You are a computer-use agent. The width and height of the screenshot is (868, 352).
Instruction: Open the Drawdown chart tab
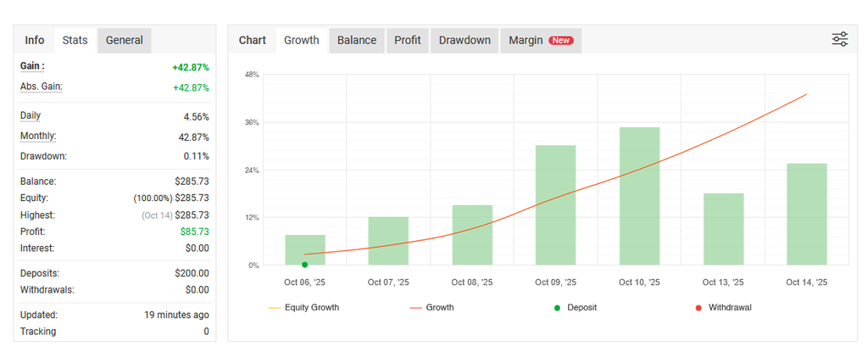pos(465,40)
